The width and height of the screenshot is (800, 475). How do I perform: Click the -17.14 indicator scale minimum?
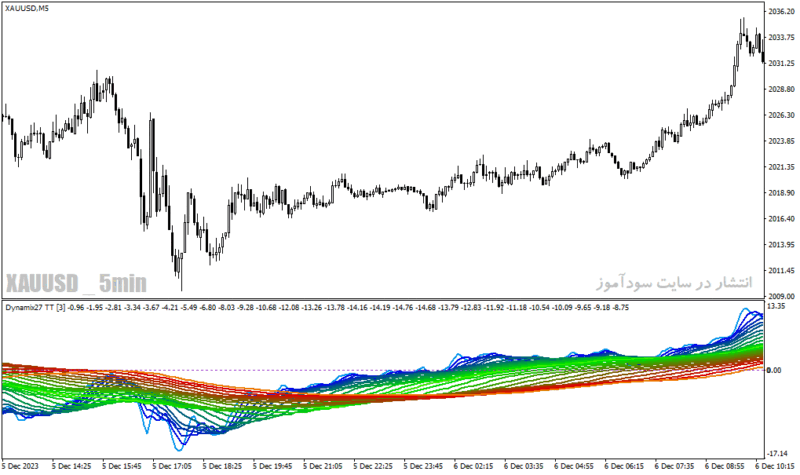click(777, 453)
